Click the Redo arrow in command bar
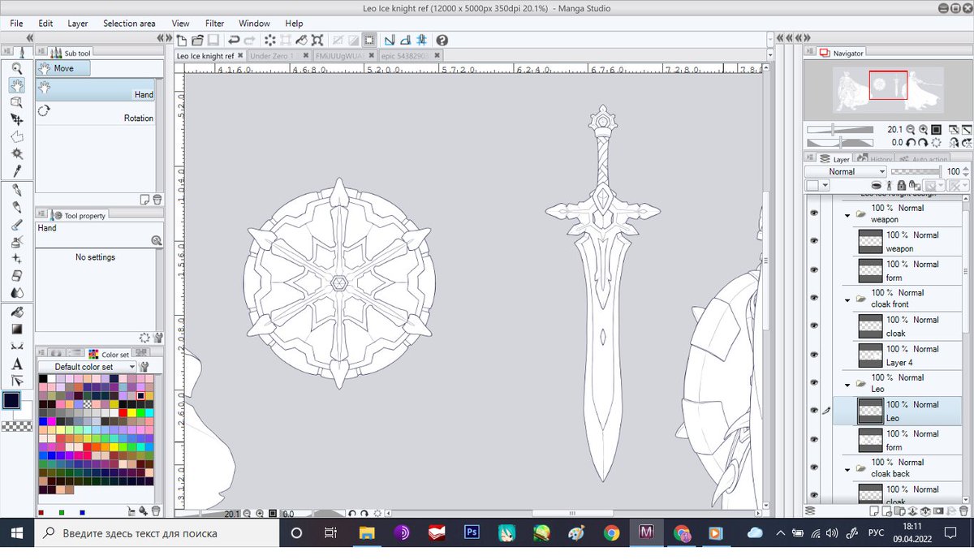The width and height of the screenshot is (974, 560). point(249,40)
